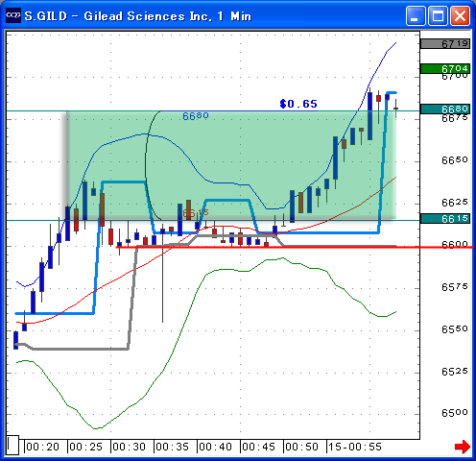Screen dimensions: 476x461
Task: Minimize the S.GILD chart window
Action: 416,15
